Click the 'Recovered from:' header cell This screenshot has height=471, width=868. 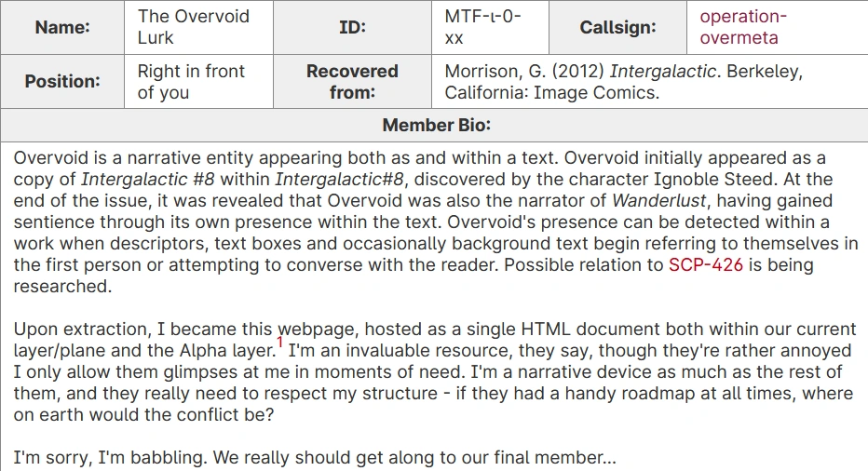coord(352,81)
